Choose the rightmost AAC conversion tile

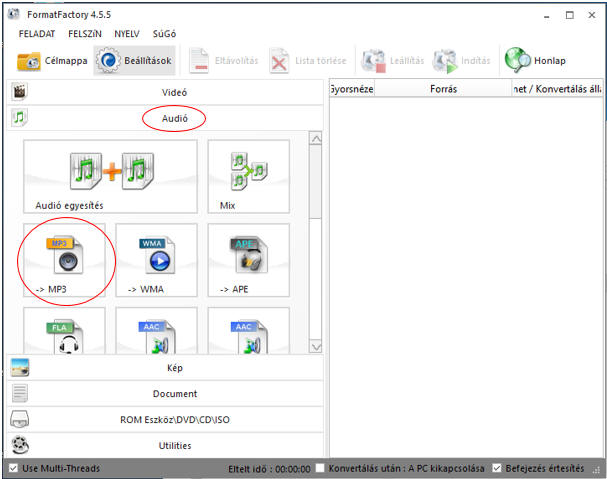(x=249, y=331)
